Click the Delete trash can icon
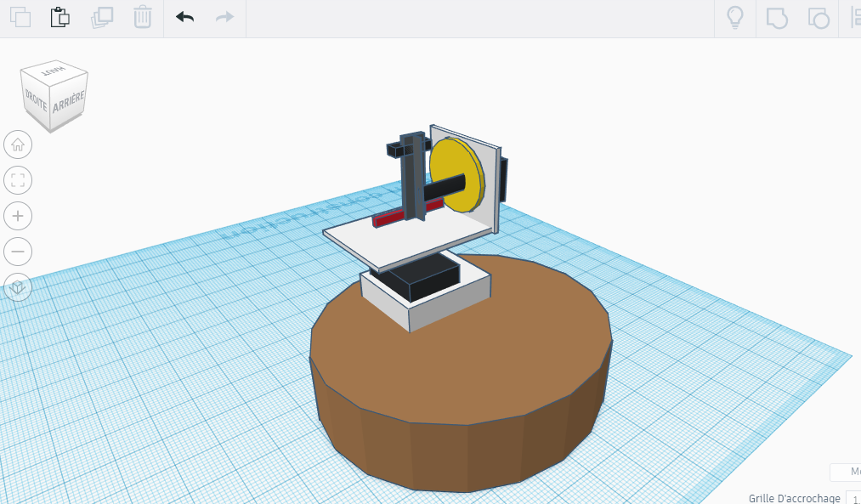The height and width of the screenshot is (504, 861). click(143, 17)
